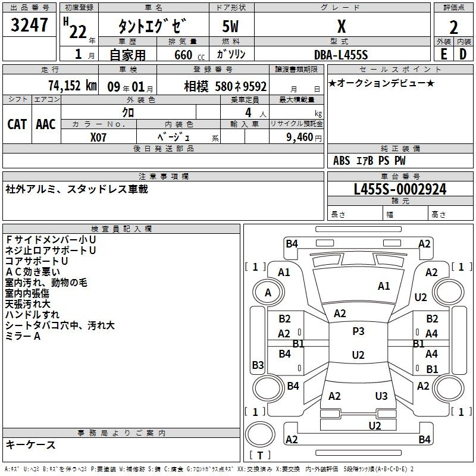
Task: Click the inspector note "Fサイドメンバー小U"
Action: tap(51, 240)
